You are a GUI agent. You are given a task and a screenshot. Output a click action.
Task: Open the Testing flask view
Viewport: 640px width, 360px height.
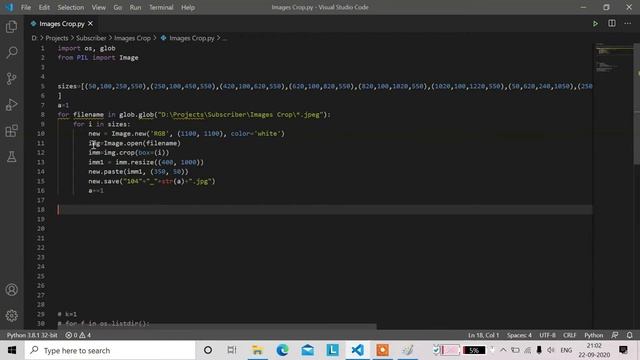pyautogui.click(x=11, y=157)
